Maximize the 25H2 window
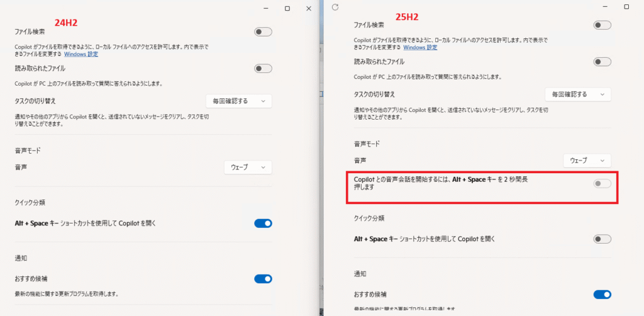Screen dimensions: 644x316 626,7
